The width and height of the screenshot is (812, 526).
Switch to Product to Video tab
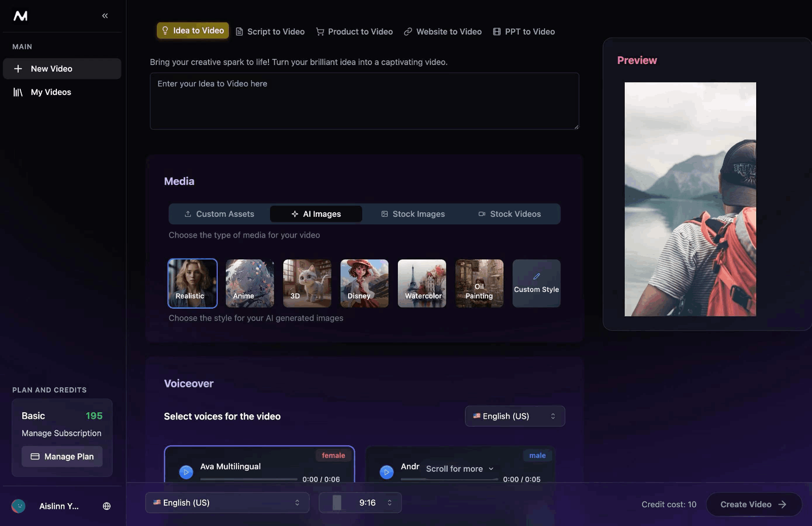point(354,31)
